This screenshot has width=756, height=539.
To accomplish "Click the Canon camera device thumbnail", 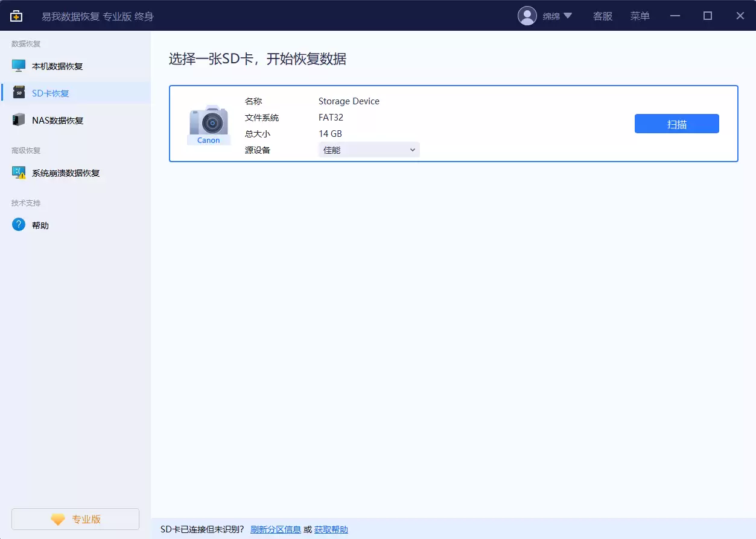I will click(209, 124).
